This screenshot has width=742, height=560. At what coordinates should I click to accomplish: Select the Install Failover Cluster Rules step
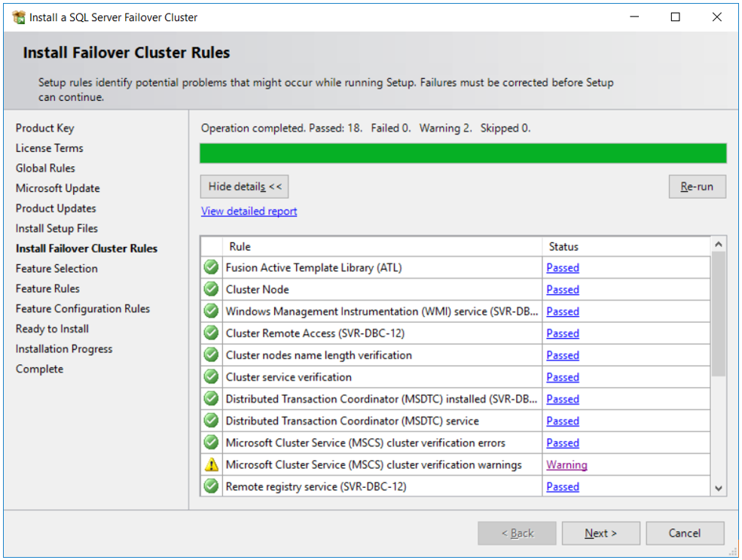tap(87, 248)
